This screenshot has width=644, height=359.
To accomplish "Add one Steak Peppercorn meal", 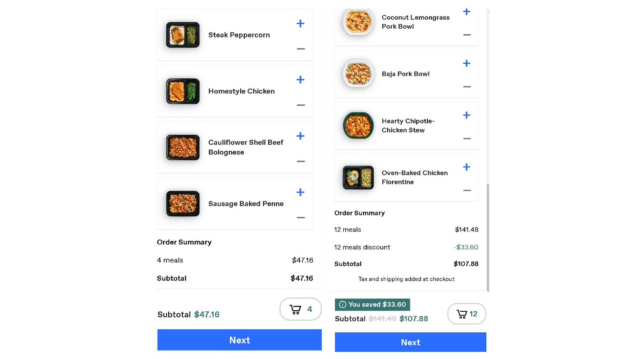I will tap(300, 23).
